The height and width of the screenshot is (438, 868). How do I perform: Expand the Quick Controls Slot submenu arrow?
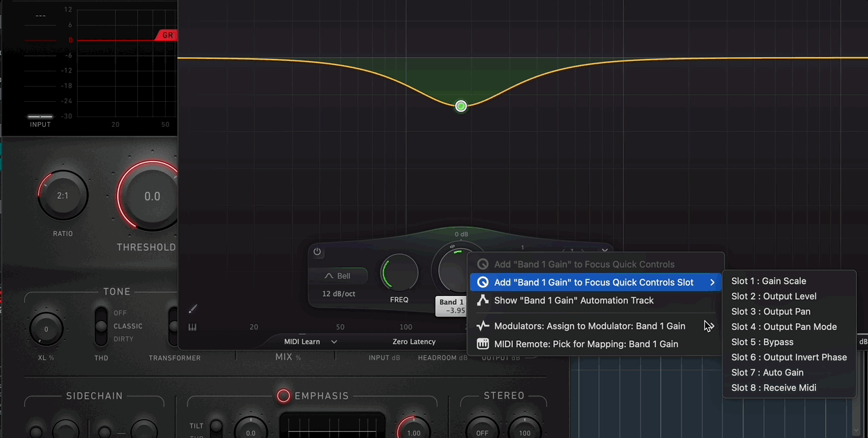712,282
